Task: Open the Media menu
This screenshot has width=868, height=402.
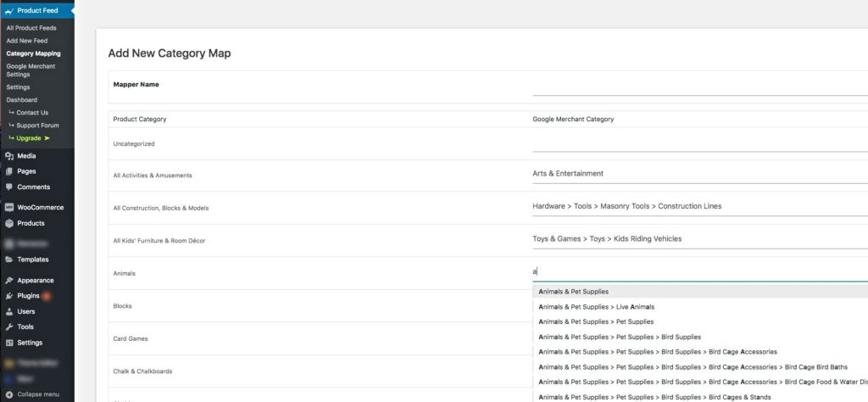Action: coord(26,156)
